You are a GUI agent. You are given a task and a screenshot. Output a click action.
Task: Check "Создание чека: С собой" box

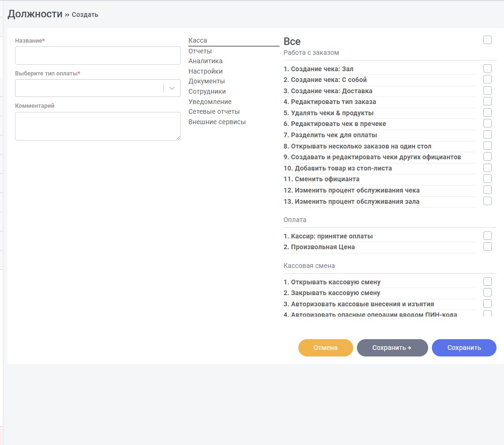pyautogui.click(x=487, y=80)
